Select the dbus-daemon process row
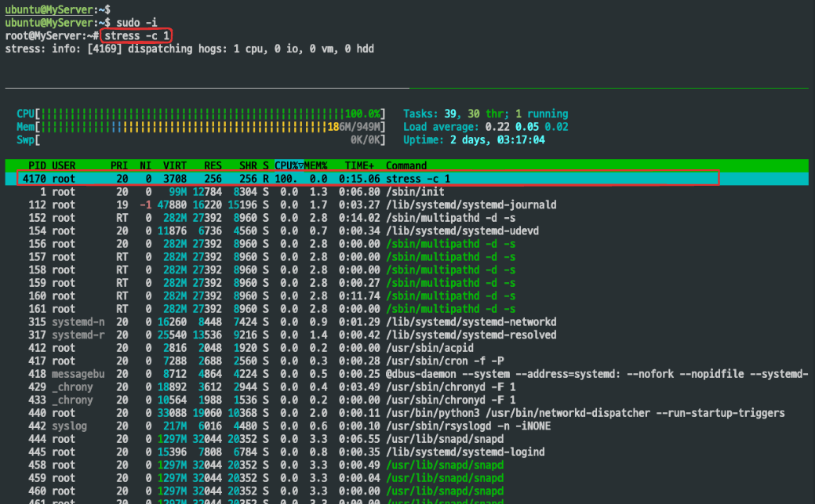Viewport: 815px width, 504px height. 407,374
